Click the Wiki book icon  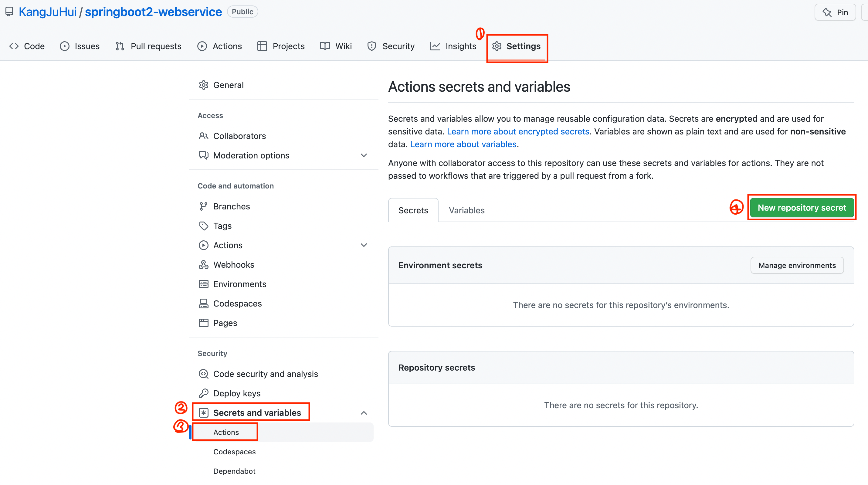[325, 46]
